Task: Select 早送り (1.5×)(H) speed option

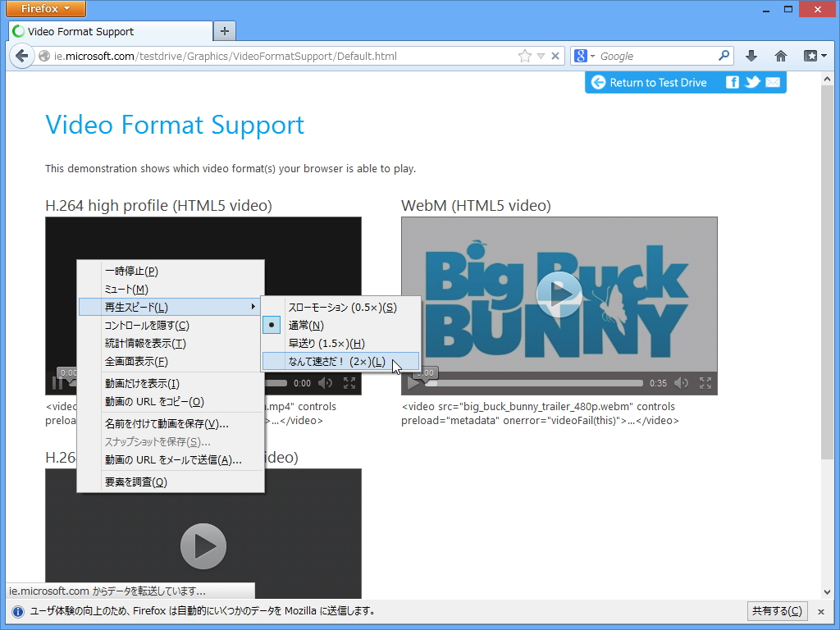Action: click(340, 344)
